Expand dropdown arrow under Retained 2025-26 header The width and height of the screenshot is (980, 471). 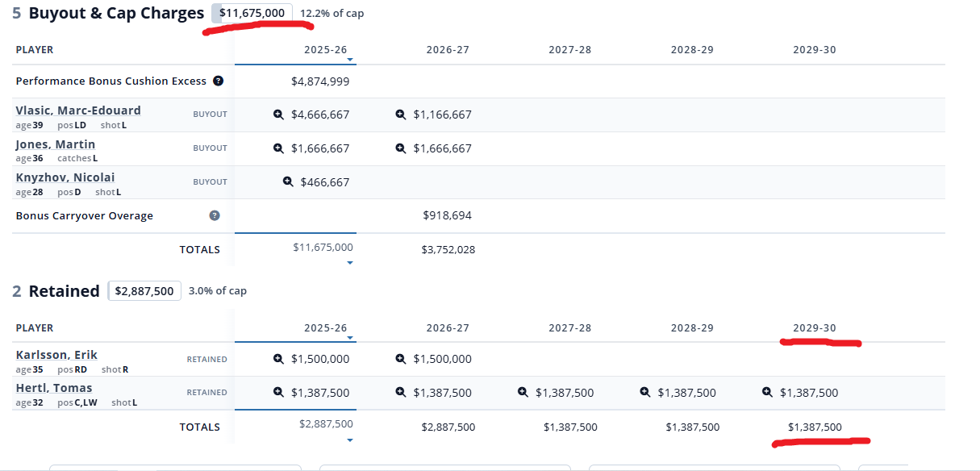tap(350, 339)
